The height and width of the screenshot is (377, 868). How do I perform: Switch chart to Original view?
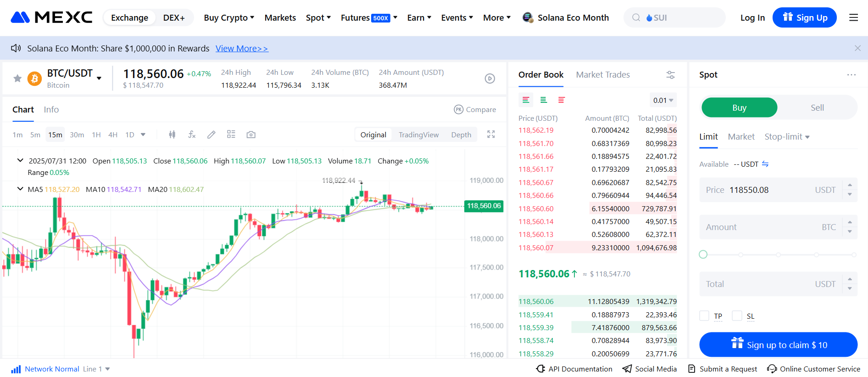pyautogui.click(x=373, y=135)
